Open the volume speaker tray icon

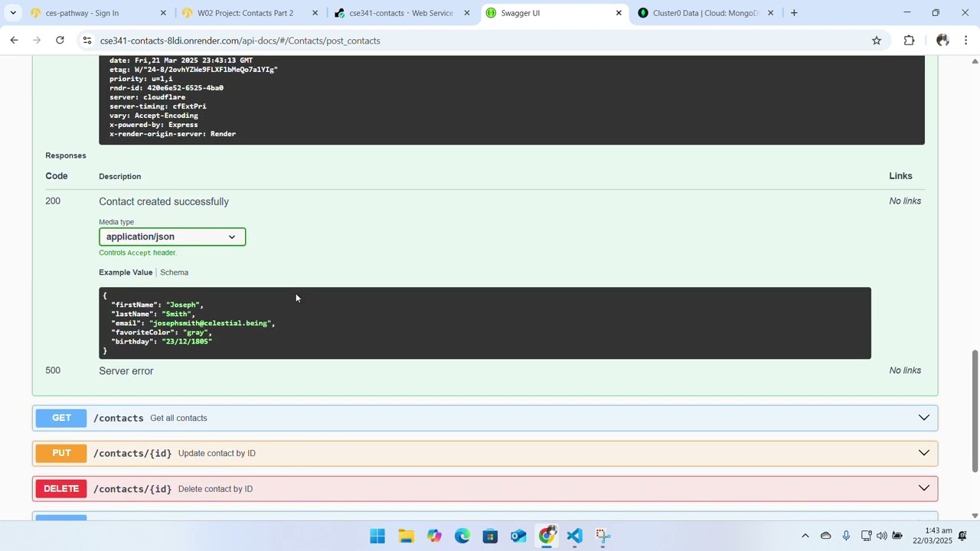[882, 536]
